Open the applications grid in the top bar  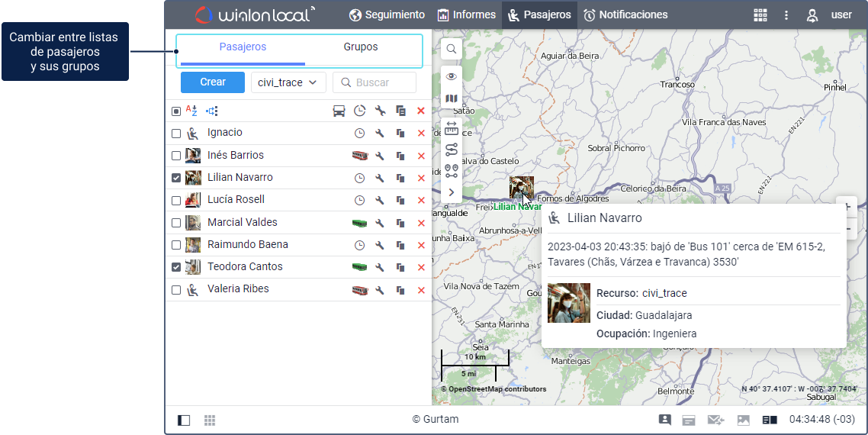760,15
